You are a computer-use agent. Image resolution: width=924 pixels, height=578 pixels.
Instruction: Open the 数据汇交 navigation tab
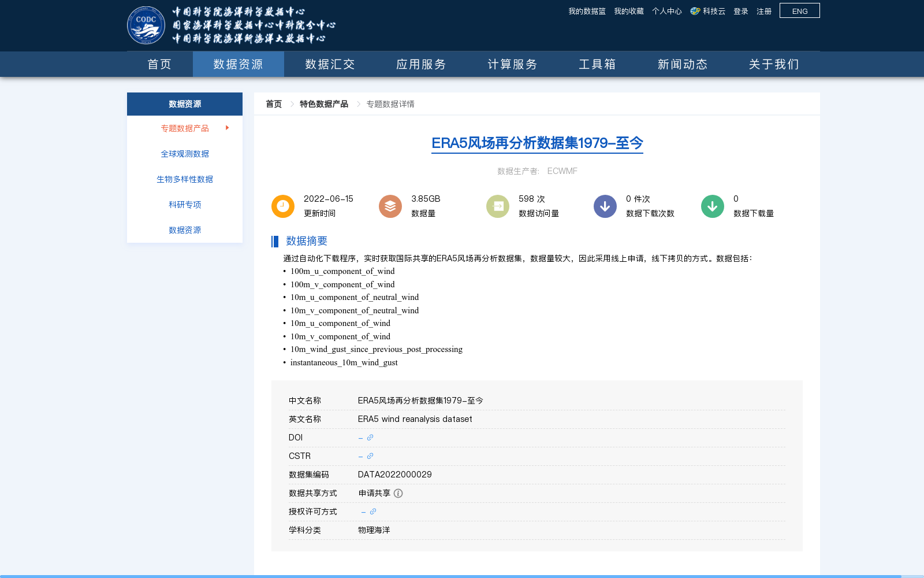330,64
